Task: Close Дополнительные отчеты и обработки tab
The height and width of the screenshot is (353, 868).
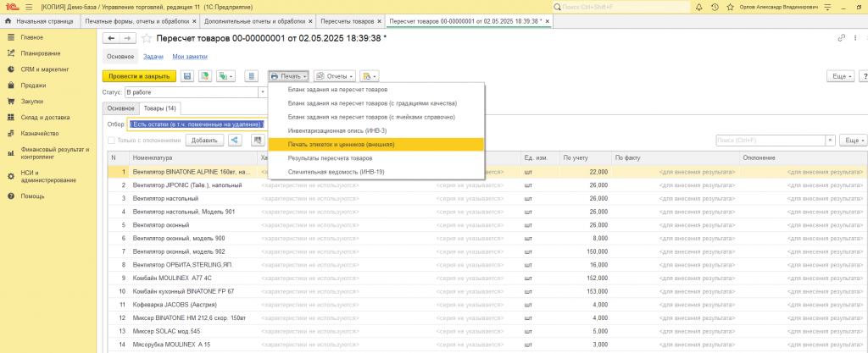Action: pos(311,21)
